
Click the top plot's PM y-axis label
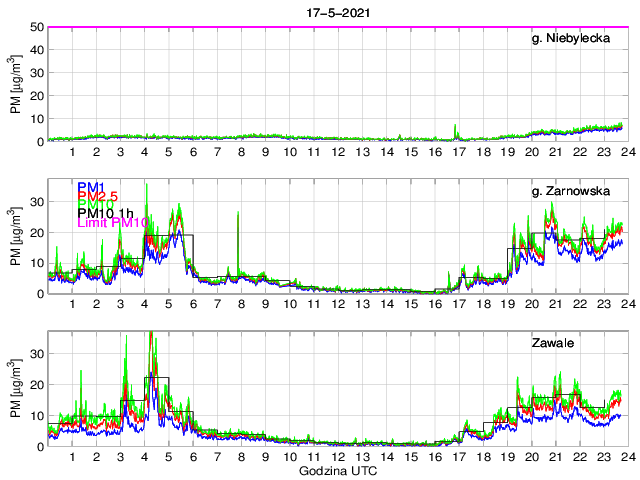pos(15,84)
